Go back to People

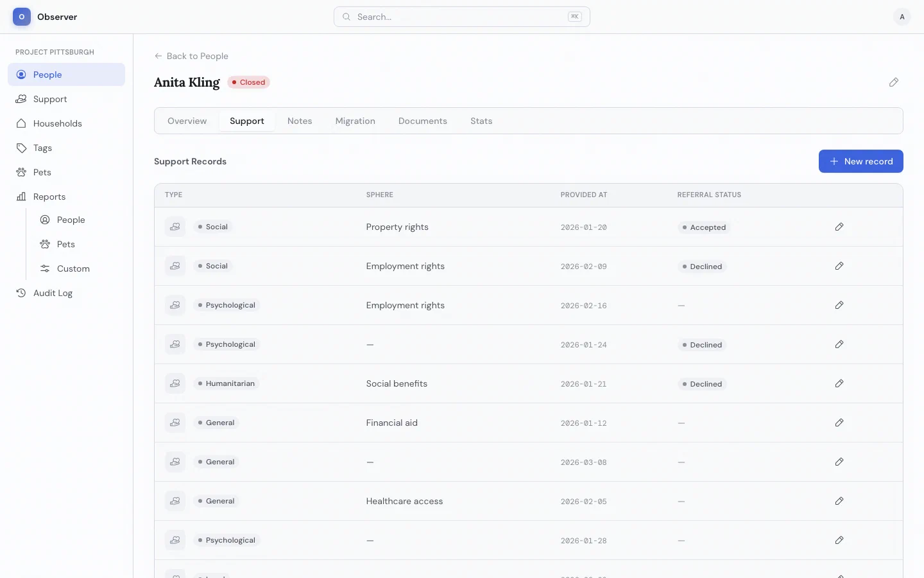[x=191, y=56]
